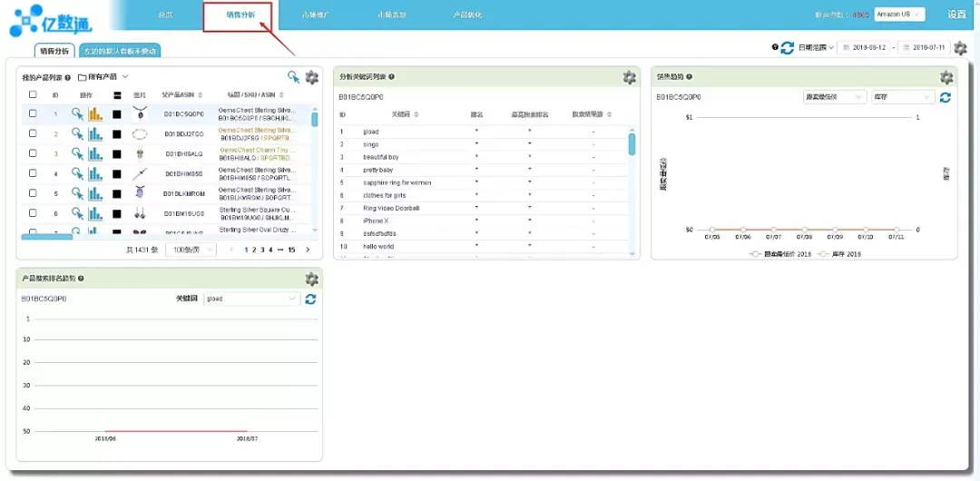Toggle 跟卖最低价 2018 legend entry

click(780, 254)
